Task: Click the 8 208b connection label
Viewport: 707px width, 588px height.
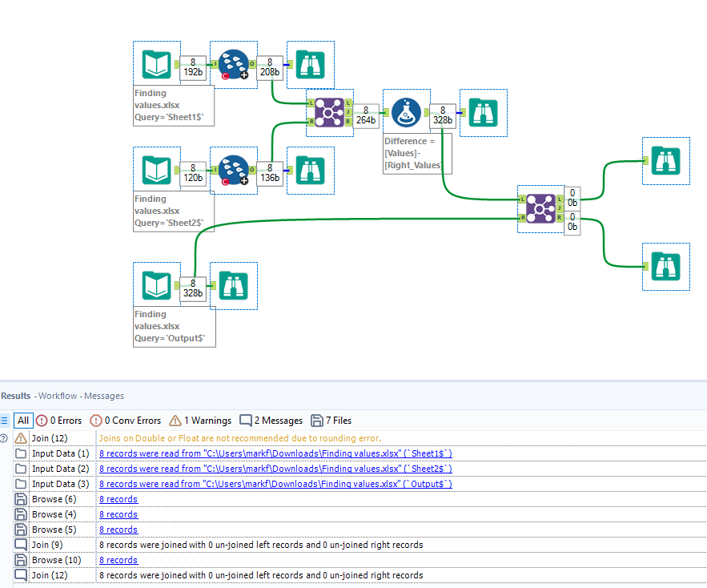Action: point(270,67)
